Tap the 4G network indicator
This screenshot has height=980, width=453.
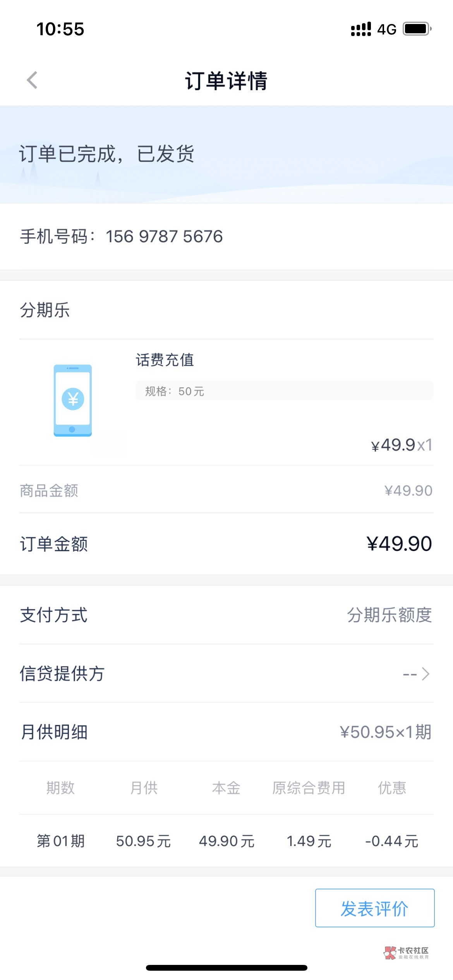click(x=387, y=29)
